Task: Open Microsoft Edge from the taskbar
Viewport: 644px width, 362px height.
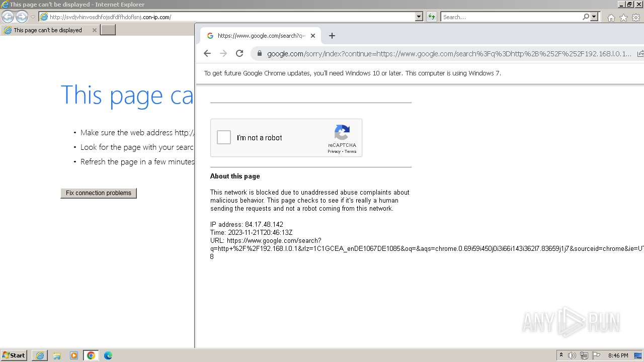Action: pos(108,355)
